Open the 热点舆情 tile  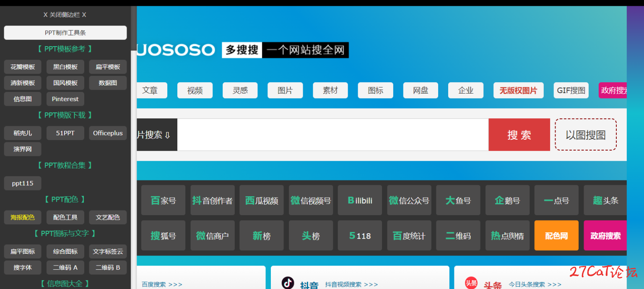coord(507,235)
